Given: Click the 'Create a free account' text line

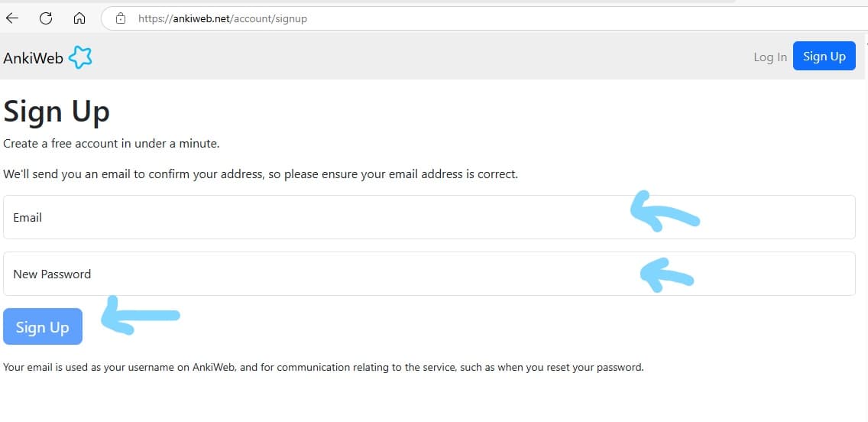Looking at the screenshot, I should tap(112, 144).
